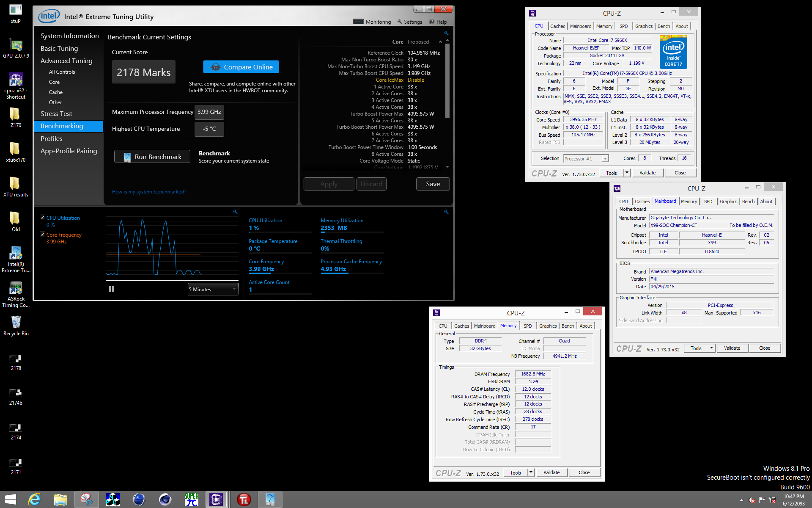Click the settings list vertical scrollbar
Image resolution: width=812 pixels, height=508 pixels.
point(447,80)
